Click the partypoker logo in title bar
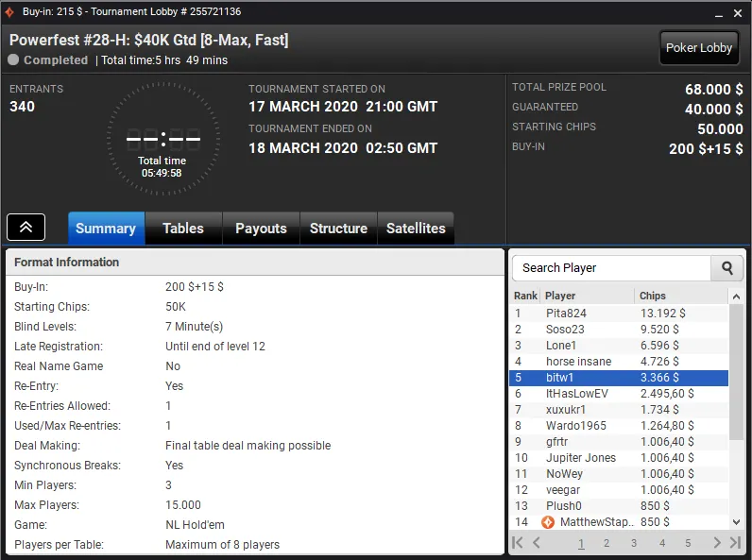Image resolution: width=752 pixels, height=560 pixels. click(9, 12)
